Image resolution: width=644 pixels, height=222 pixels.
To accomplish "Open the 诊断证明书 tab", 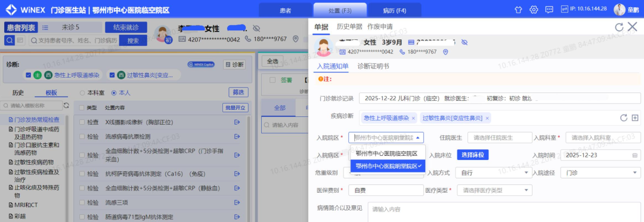I will [x=373, y=66].
